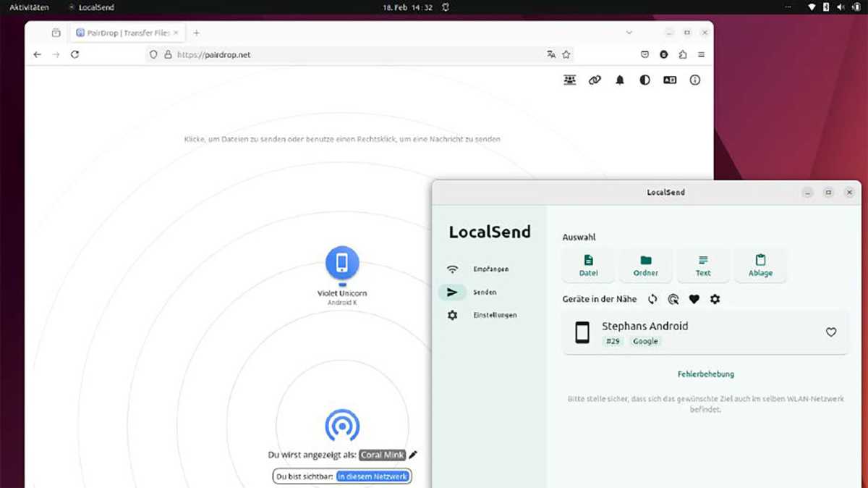Toggle PairDrop dark mode contrast icon
Viewport: 868px width, 488px height.
pos(644,80)
